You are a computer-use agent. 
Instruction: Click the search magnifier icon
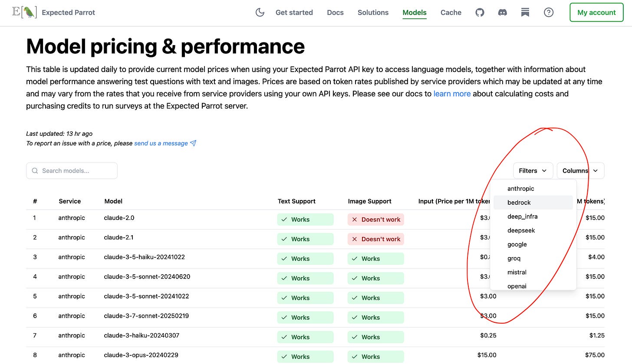(35, 171)
